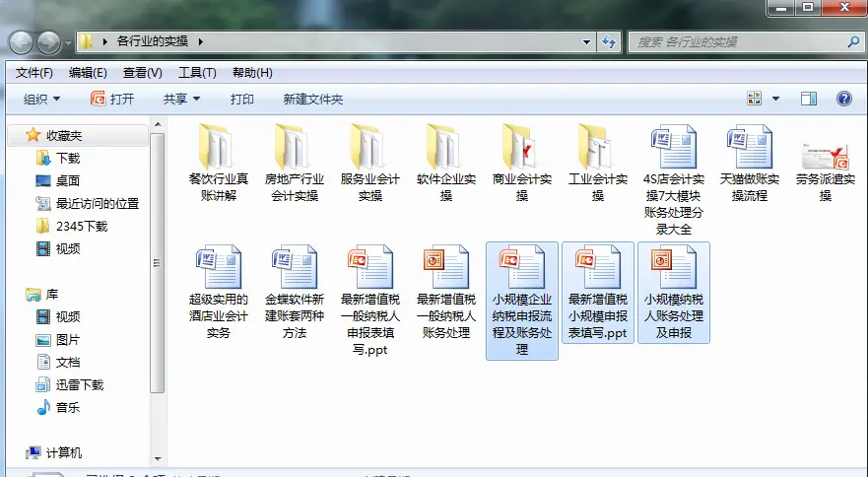Open the 帮助(H) menu
Screen dimensions: 868x477
[x=252, y=73]
